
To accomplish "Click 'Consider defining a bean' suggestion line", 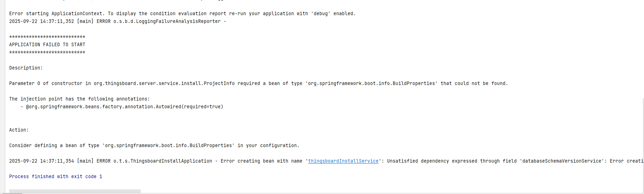I will click(x=154, y=146).
